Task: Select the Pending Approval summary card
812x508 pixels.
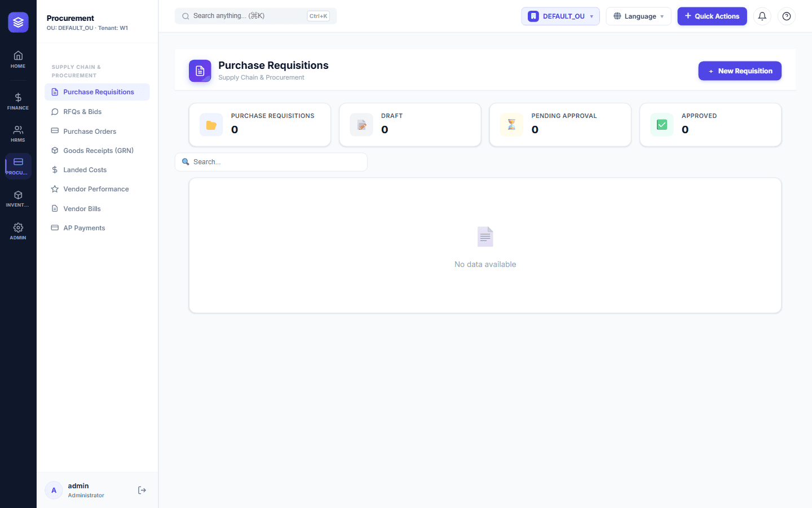Action: click(560, 125)
